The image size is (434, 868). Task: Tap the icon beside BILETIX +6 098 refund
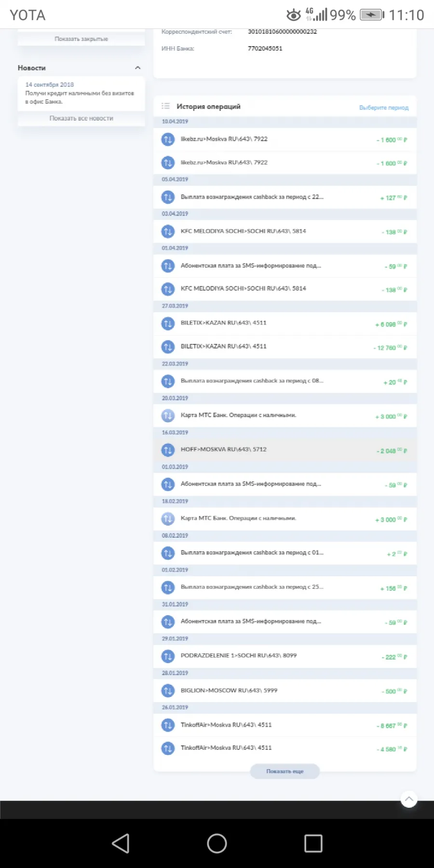coord(168,324)
